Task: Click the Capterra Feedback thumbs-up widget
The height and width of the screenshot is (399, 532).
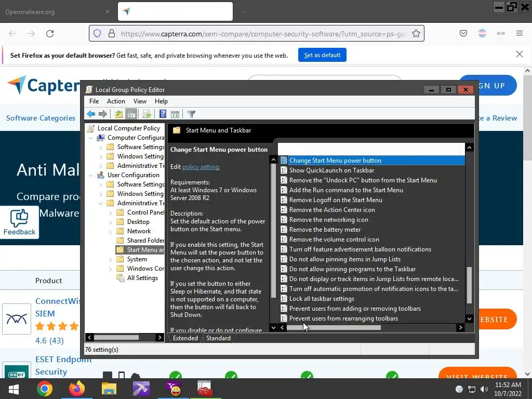Action: [19, 222]
